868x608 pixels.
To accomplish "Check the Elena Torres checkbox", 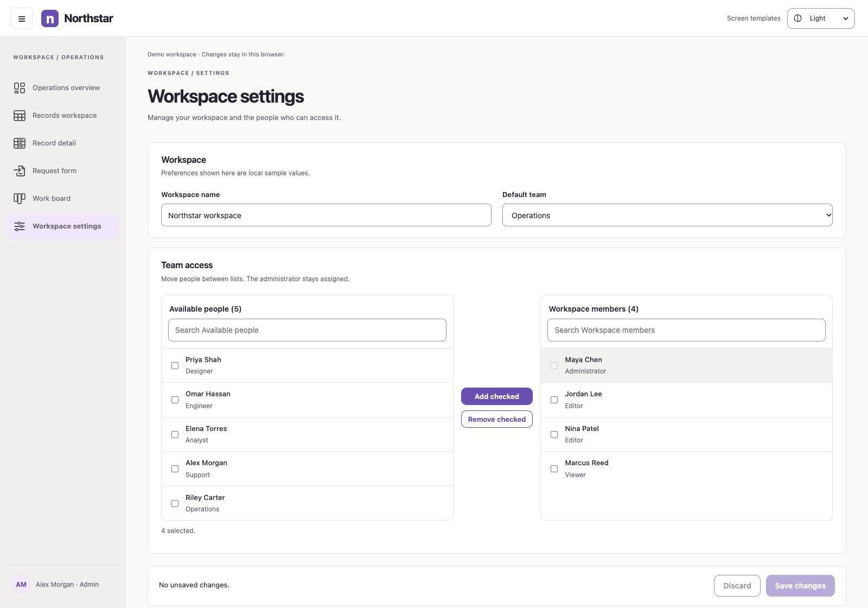I will coord(175,434).
